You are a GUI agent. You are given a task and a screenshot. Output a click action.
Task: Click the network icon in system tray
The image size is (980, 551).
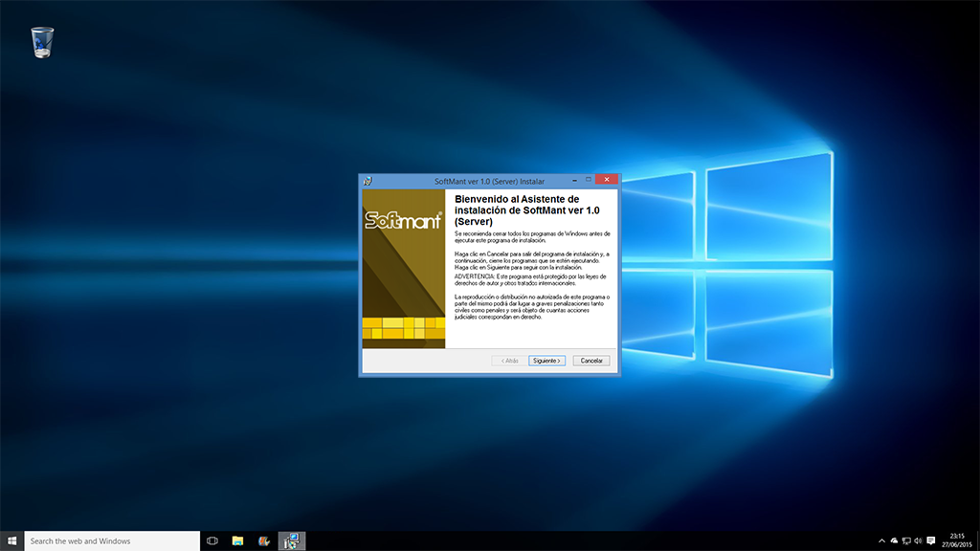pyautogui.click(x=905, y=540)
